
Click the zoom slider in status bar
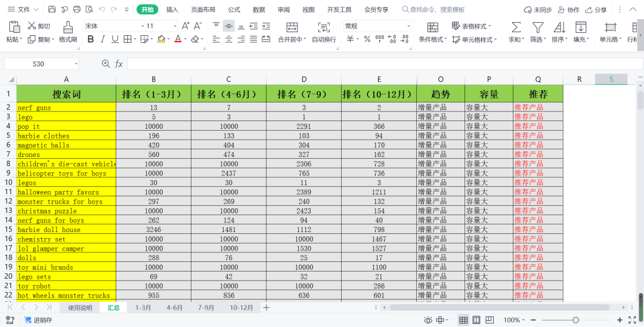click(575, 320)
